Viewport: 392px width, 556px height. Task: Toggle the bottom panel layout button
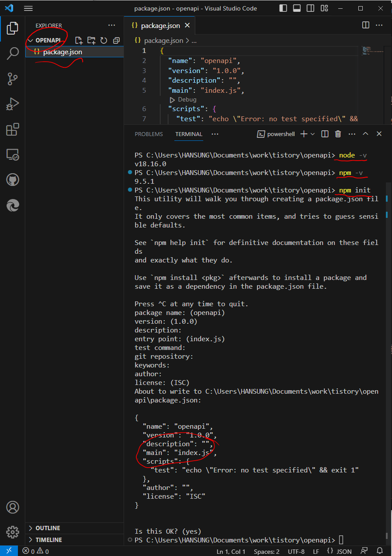coord(297,8)
